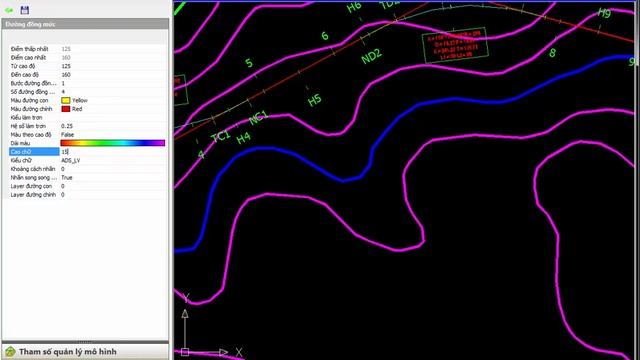Click the home icon beside Tham số quản lý mô hình
Viewport: 640px width, 360px height.
pyautogui.click(x=10, y=351)
